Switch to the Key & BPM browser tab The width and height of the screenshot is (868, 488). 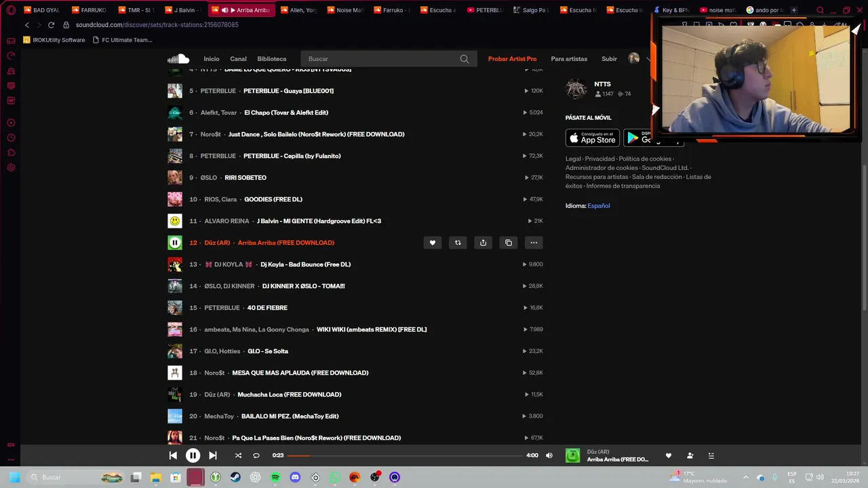[x=671, y=10]
